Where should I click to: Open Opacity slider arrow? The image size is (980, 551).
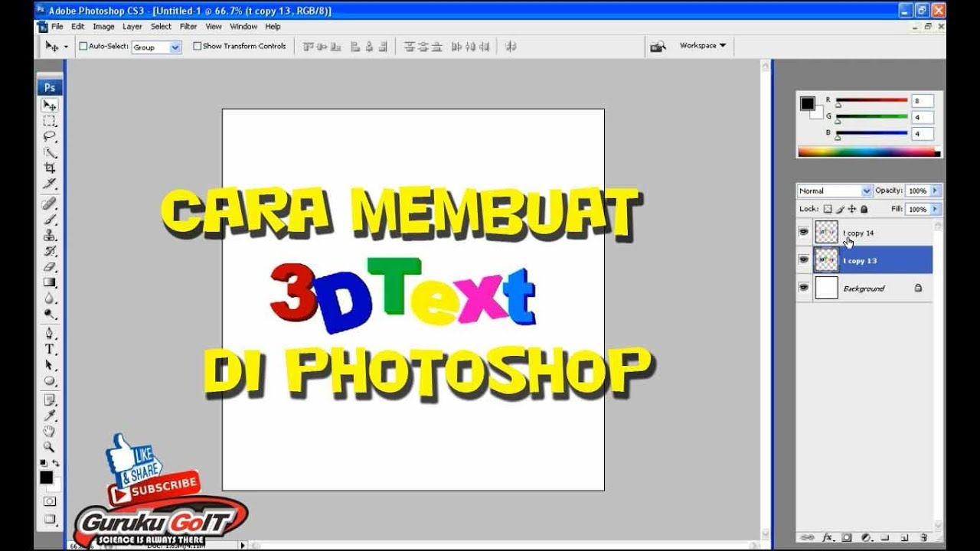coord(936,191)
